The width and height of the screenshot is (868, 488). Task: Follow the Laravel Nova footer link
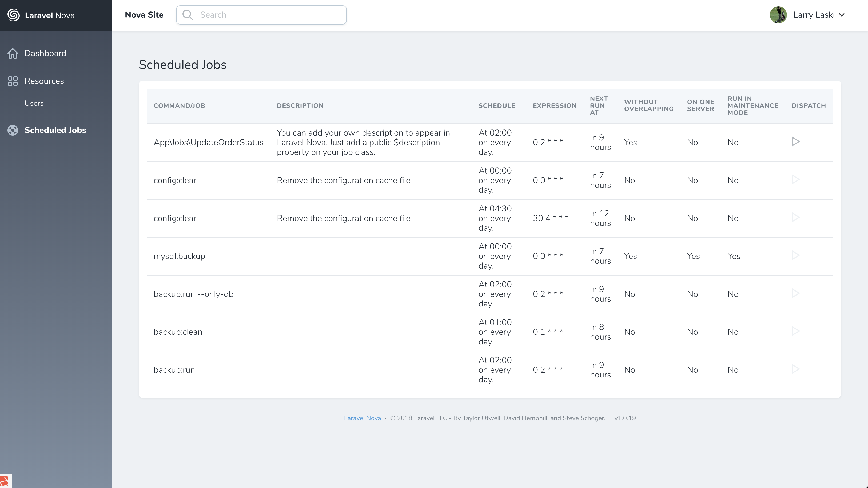point(362,418)
